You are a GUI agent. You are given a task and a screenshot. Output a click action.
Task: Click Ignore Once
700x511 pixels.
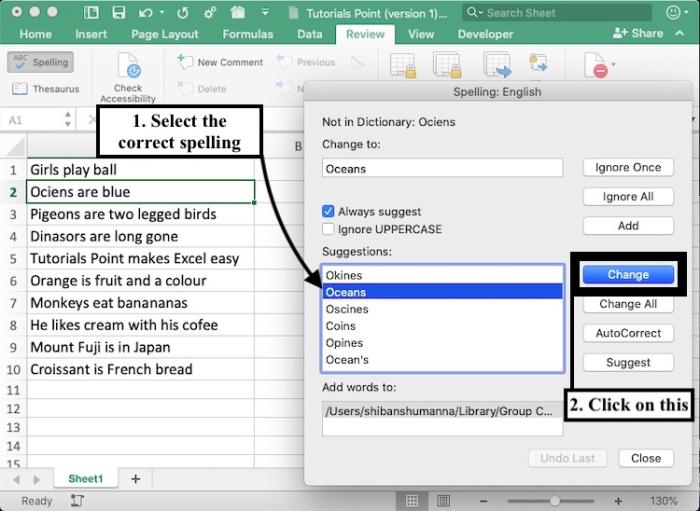(x=628, y=167)
